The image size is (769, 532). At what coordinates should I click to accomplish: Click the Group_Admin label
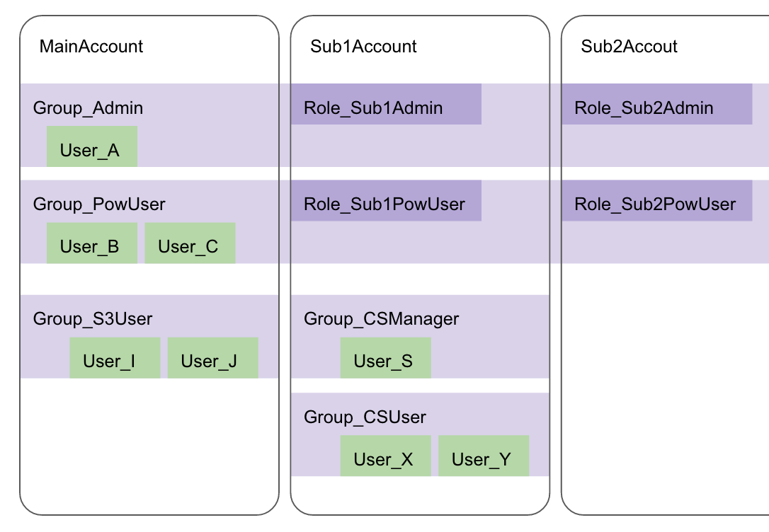[88, 108]
